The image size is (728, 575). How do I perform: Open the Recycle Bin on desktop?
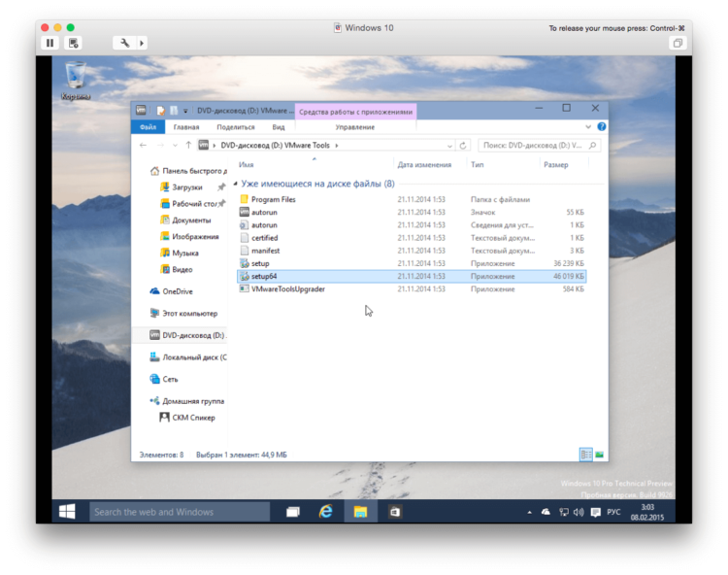point(76,81)
